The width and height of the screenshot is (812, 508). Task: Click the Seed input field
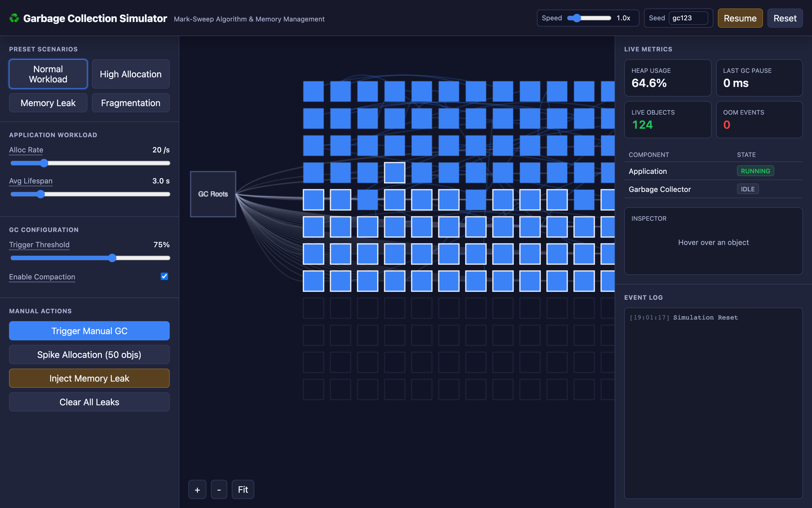click(688, 18)
